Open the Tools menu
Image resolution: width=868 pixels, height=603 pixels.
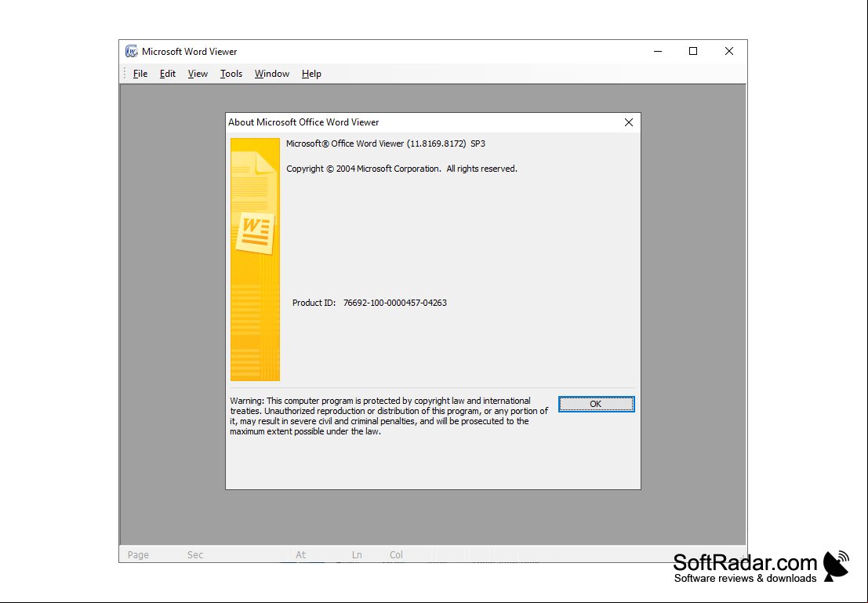point(231,74)
